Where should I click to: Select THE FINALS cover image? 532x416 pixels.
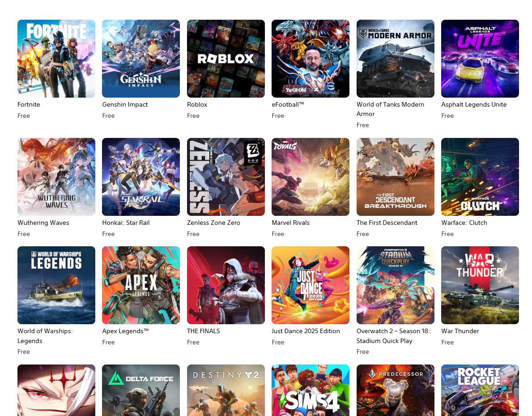[x=226, y=285]
